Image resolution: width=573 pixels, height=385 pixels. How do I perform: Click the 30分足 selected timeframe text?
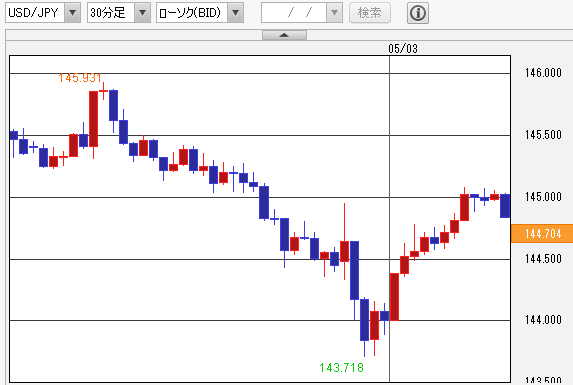(108, 13)
